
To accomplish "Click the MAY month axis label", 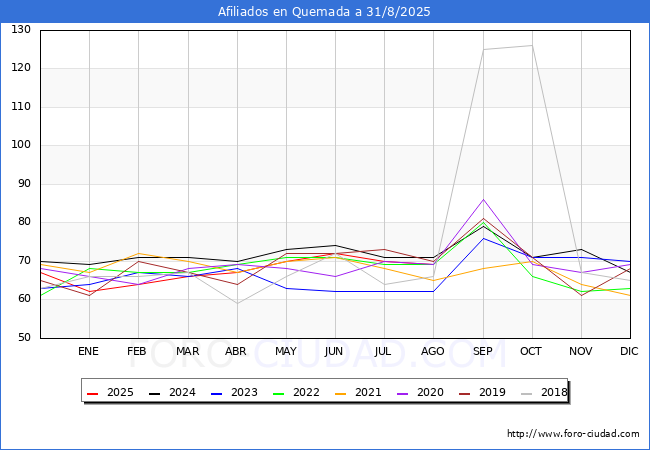I will click(286, 351).
